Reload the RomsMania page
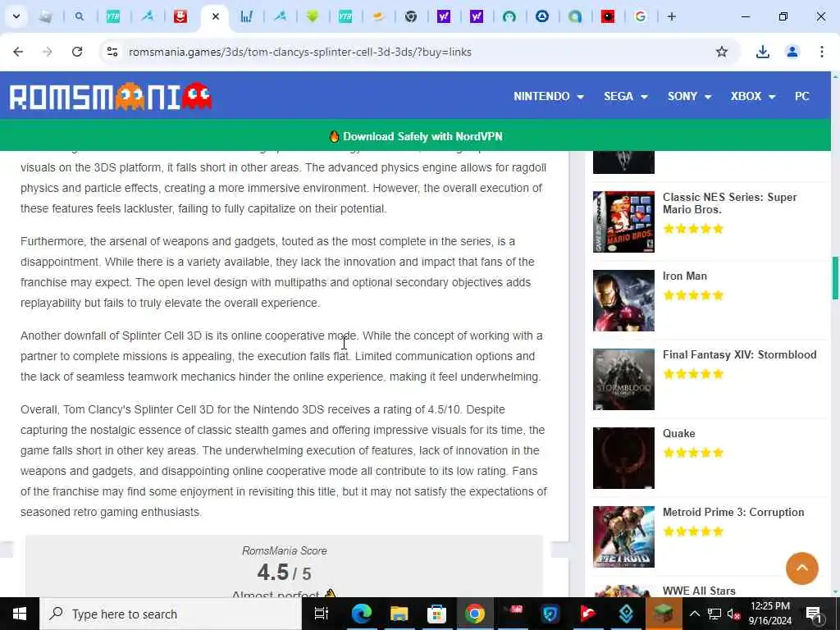Image resolution: width=840 pixels, height=630 pixels. tap(77, 52)
